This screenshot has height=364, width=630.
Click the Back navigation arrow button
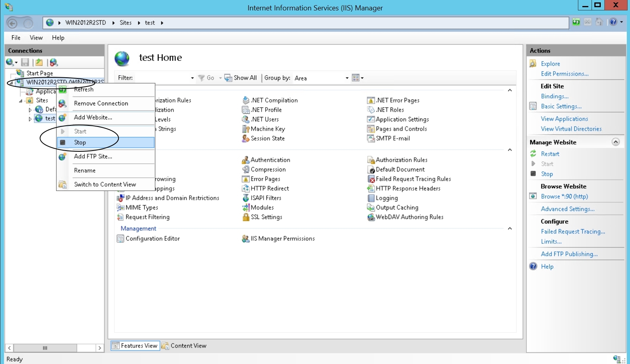click(x=12, y=23)
